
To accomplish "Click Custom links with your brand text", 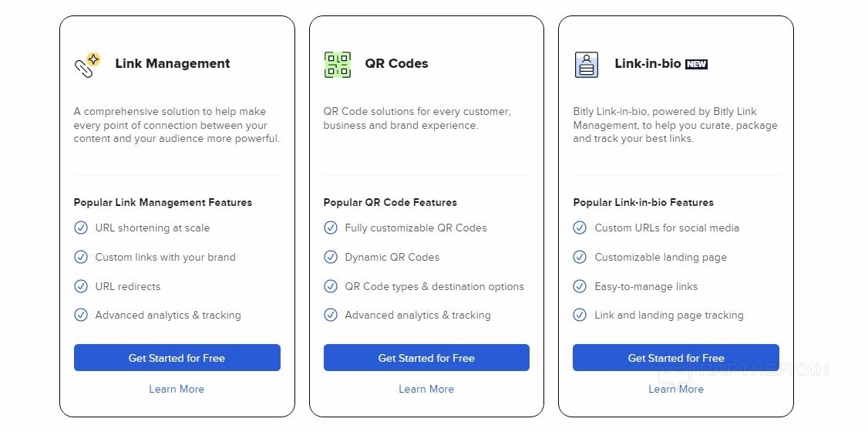I will (x=165, y=257).
